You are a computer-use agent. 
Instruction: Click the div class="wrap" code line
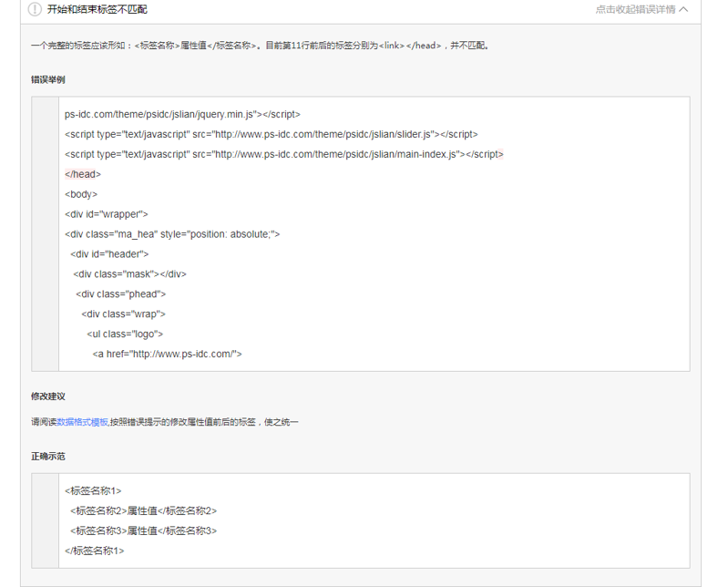click(x=124, y=314)
